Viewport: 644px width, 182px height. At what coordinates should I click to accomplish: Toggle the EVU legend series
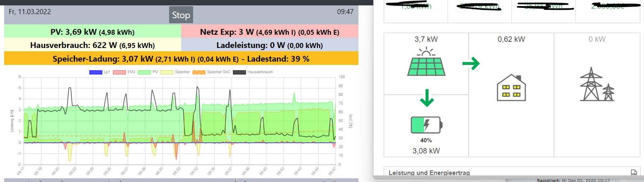pyautogui.click(x=124, y=72)
